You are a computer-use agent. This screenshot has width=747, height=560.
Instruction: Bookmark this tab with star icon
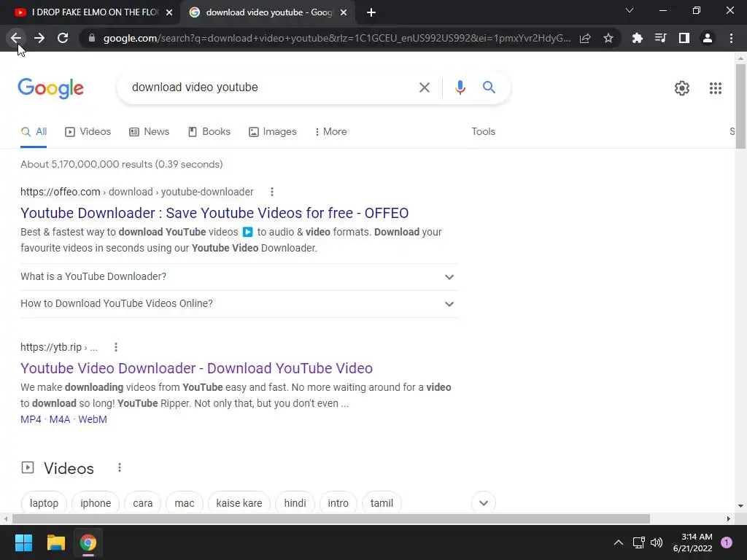tap(608, 38)
